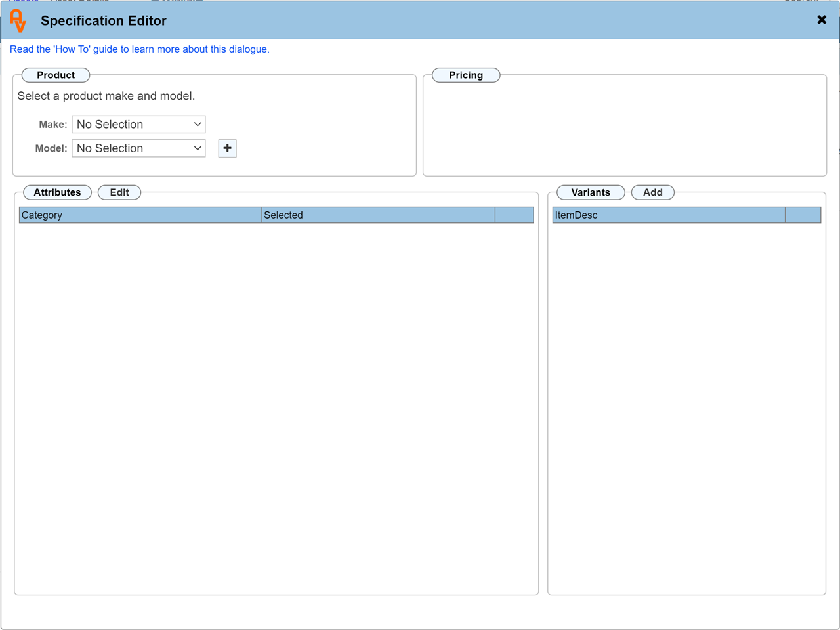The image size is (840, 630).
Task: Open the 'How To' guide link
Action: click(x=139, y=49)
